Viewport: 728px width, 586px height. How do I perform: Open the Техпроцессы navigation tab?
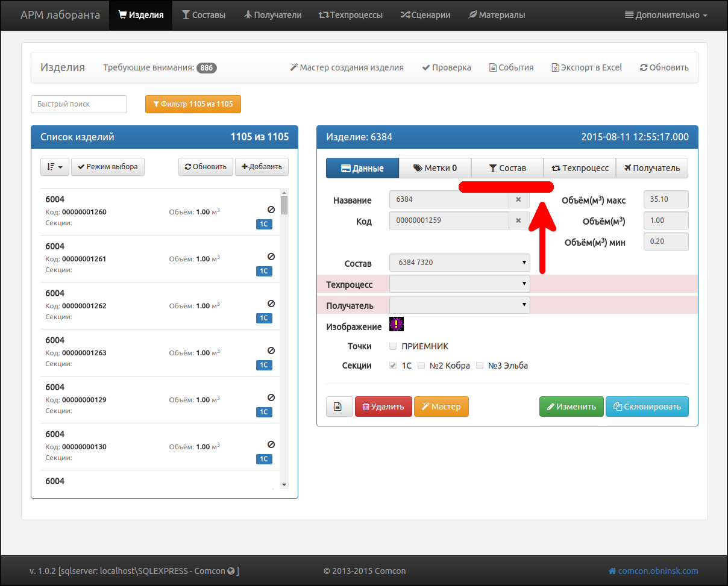pyautogui.click(x=350, y=15)
